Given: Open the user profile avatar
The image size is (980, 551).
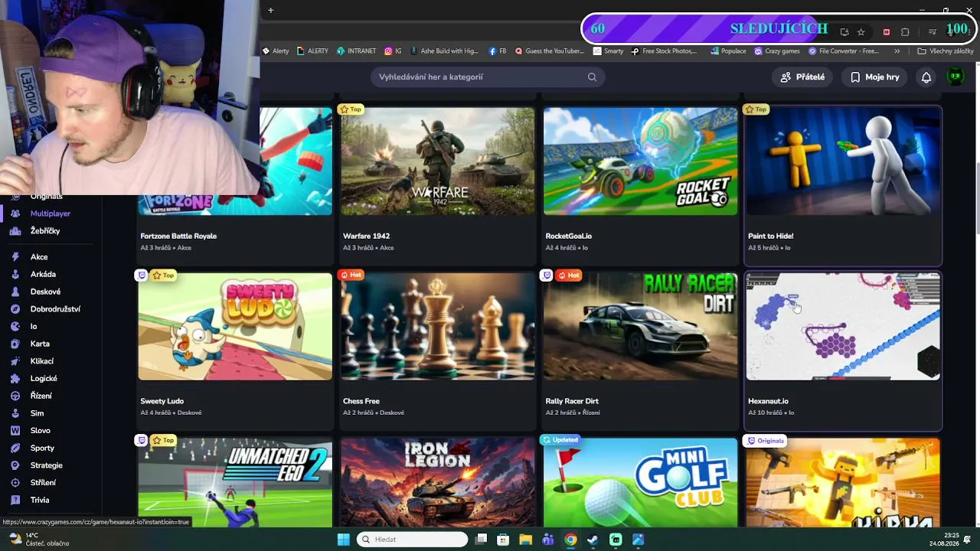Looking at the screenshot, I should 955,77.
